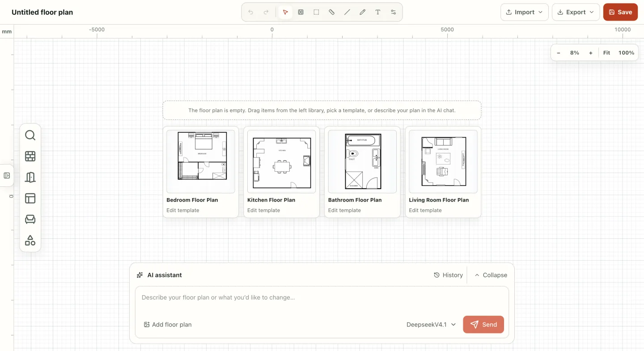Send the AI assistant message
This screenshot has width=644, height=351.
[x=483, y=325]
